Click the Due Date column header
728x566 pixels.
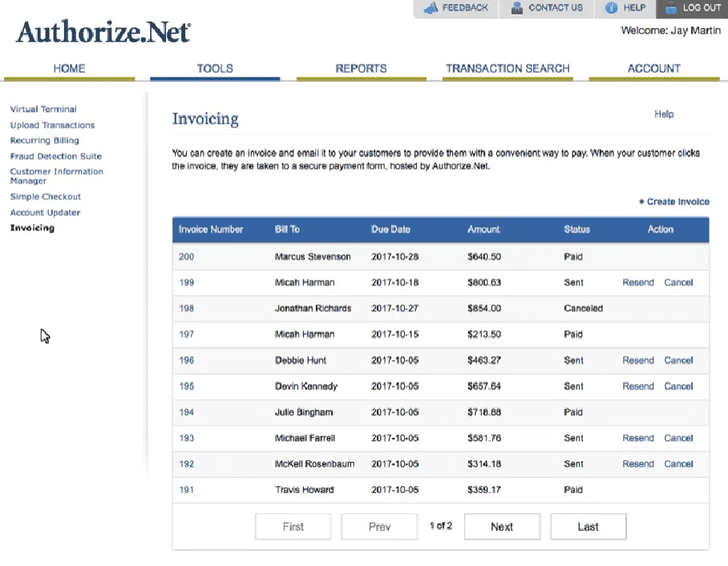[x=390, y=229]
